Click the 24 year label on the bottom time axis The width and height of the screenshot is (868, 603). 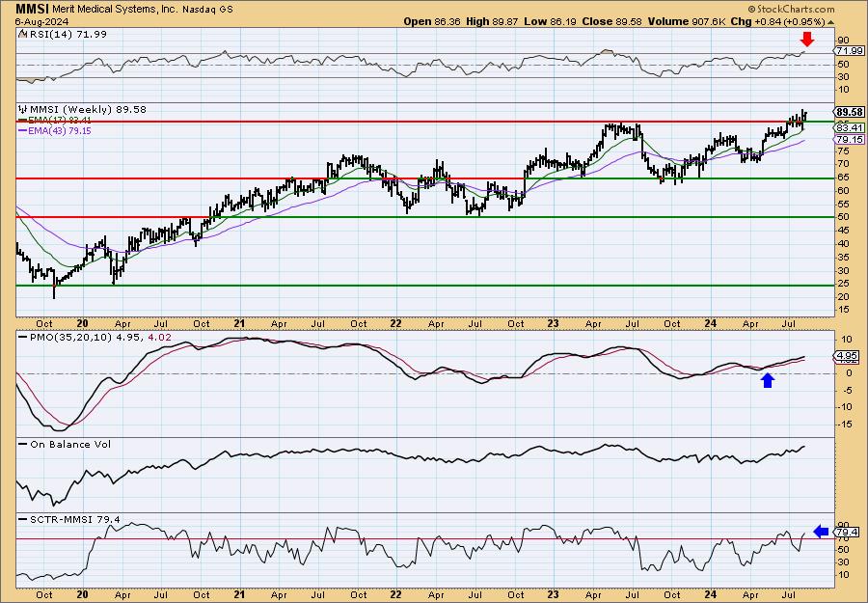712,594
